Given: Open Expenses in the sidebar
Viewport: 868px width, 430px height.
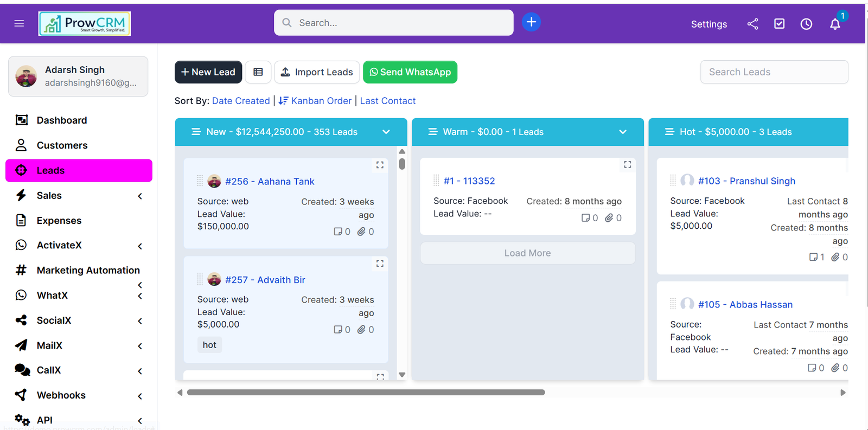Looking at the screenshot, I should coord(79,221).
